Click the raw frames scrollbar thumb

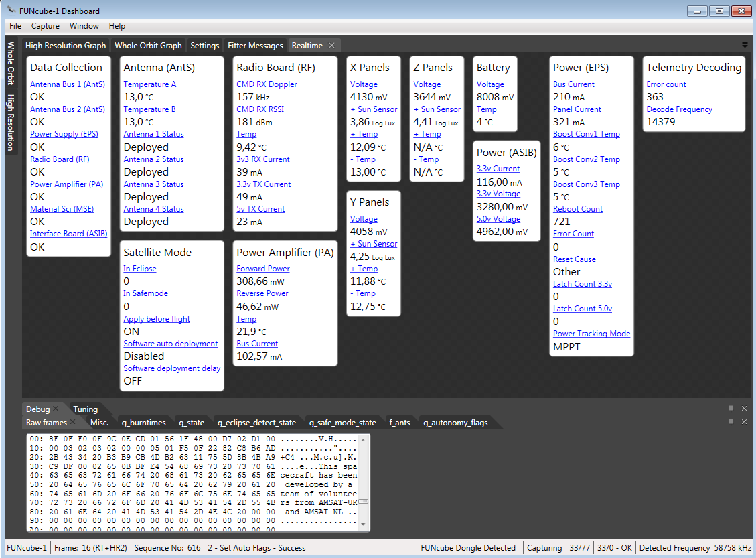[363, 502]
